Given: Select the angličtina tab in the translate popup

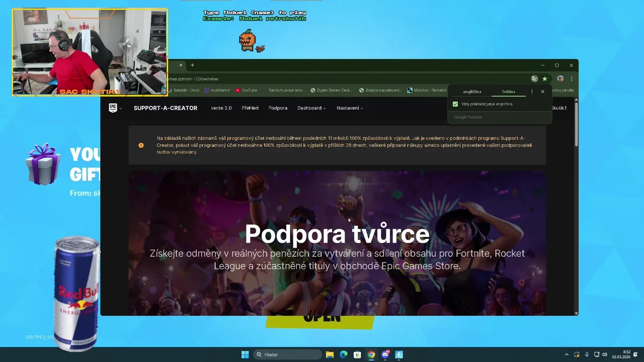Looking at the screenshot, I should click(x=472, y=92).
